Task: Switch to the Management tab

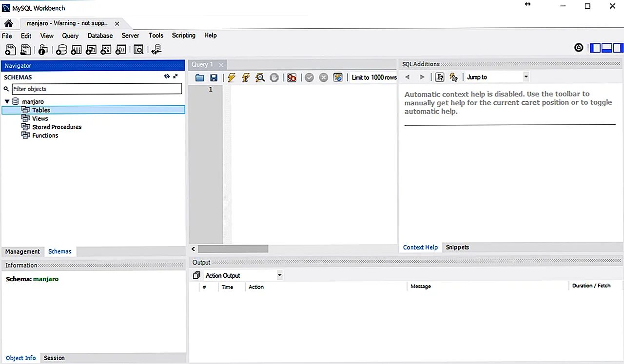Action: [22, 251]
